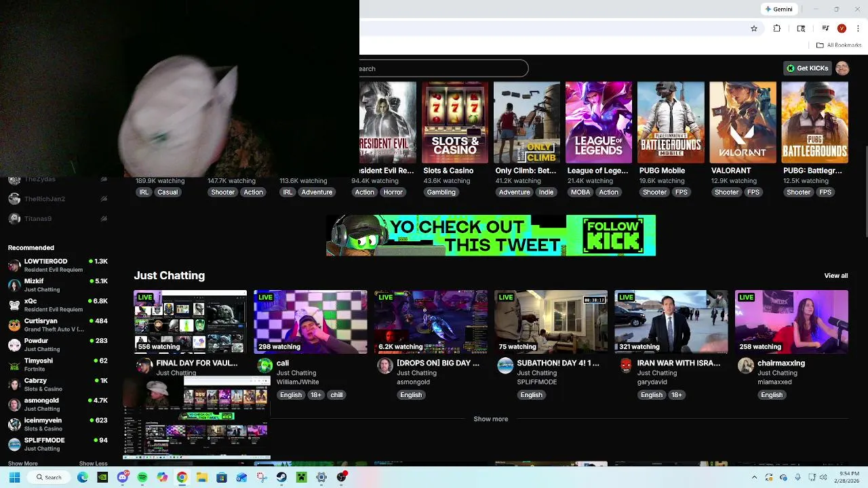Select the Horror tag
Screen dimensions: 868x488
pyautogui.click(x=393, y=192)
